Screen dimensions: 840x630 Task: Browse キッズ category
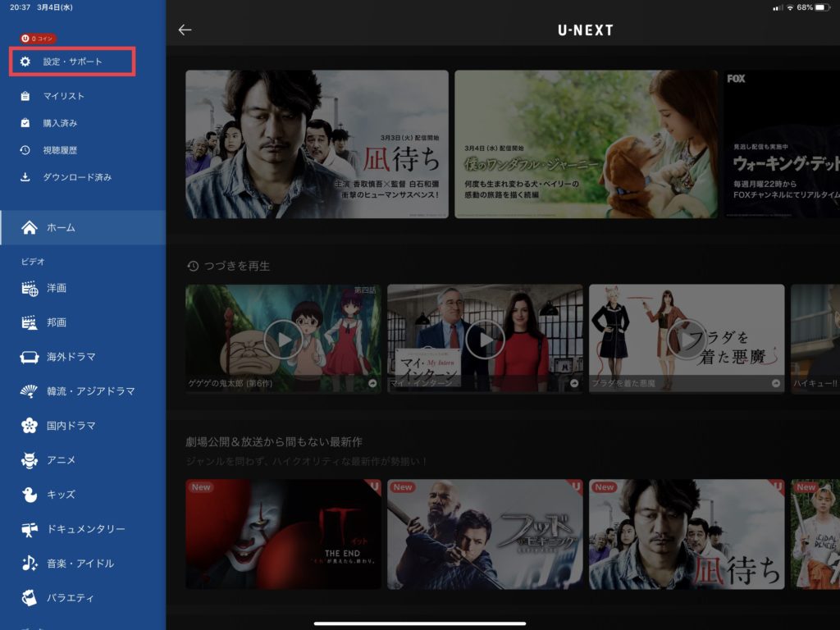61,495
